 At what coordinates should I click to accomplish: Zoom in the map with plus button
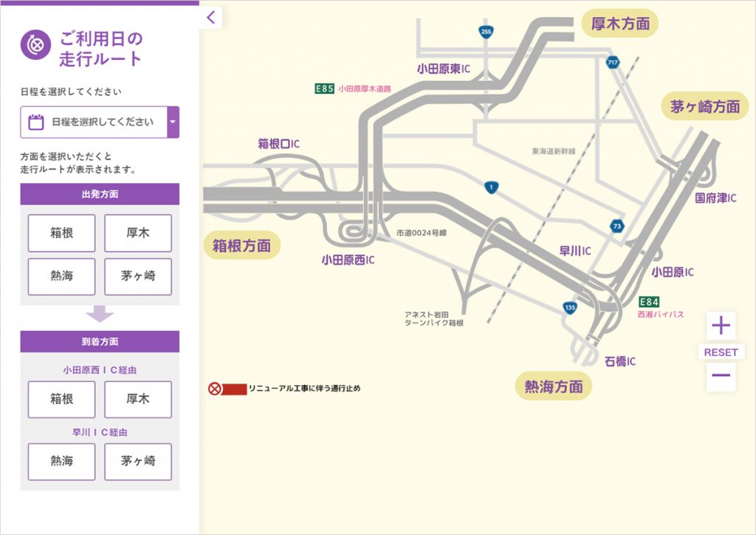pos(721,326)
